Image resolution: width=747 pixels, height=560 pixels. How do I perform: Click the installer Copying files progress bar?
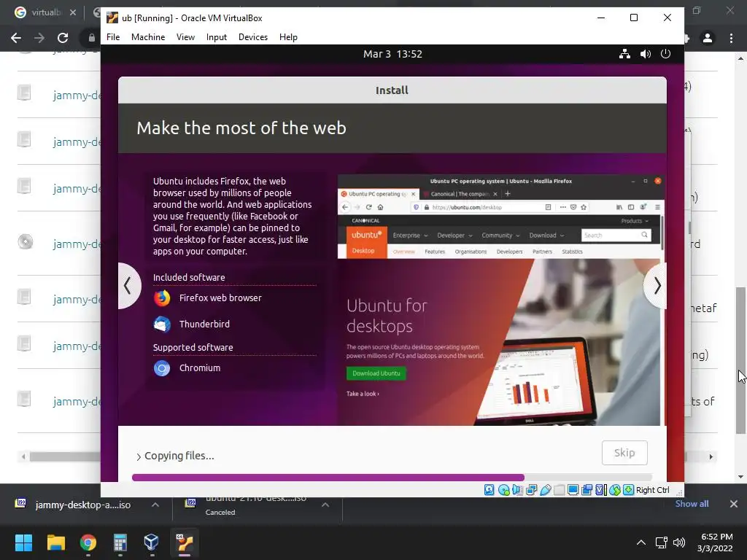pos(392,477)
